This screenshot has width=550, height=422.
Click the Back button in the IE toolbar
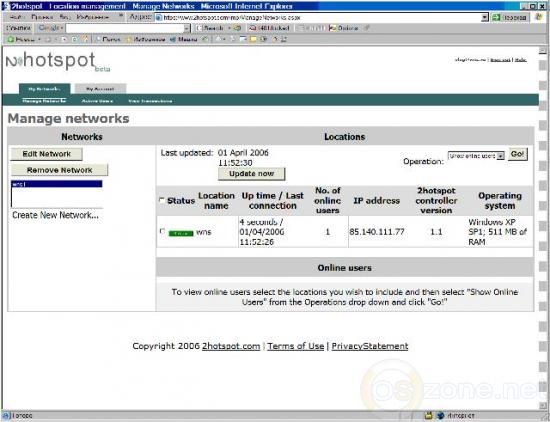point(21,39)
